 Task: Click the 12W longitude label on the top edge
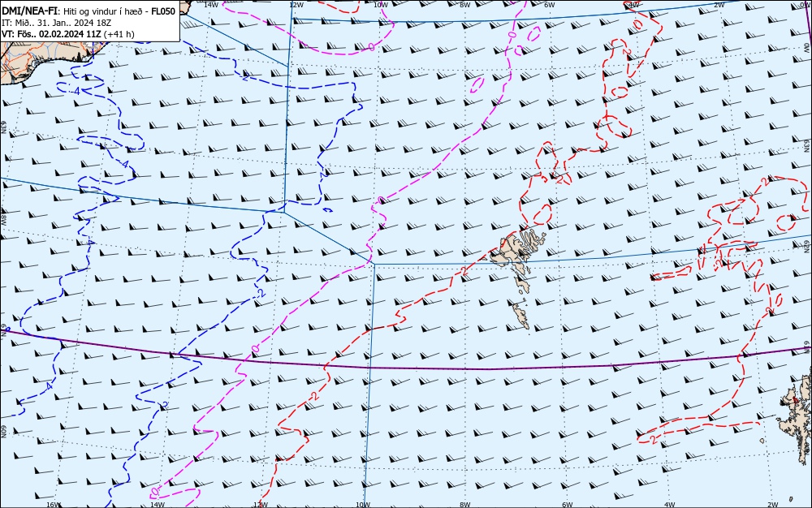(x=296, y=4)
